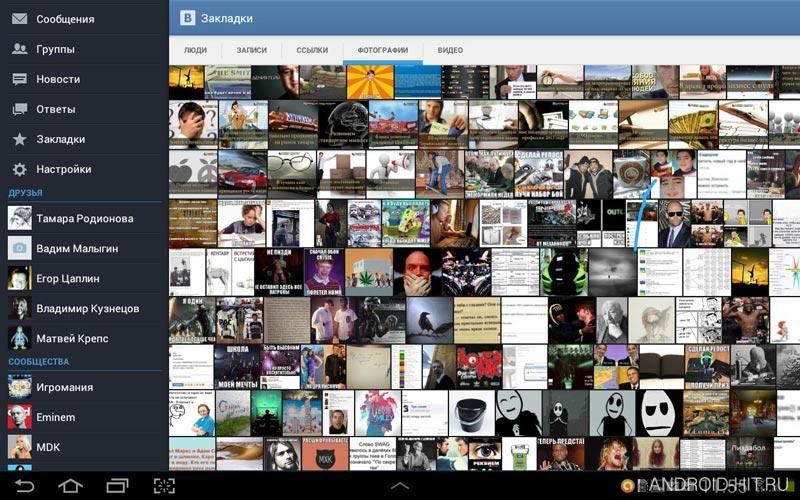800x500 pixels.
Task: Open Новости speech bubble icon
Action: [x=19, y=79]
